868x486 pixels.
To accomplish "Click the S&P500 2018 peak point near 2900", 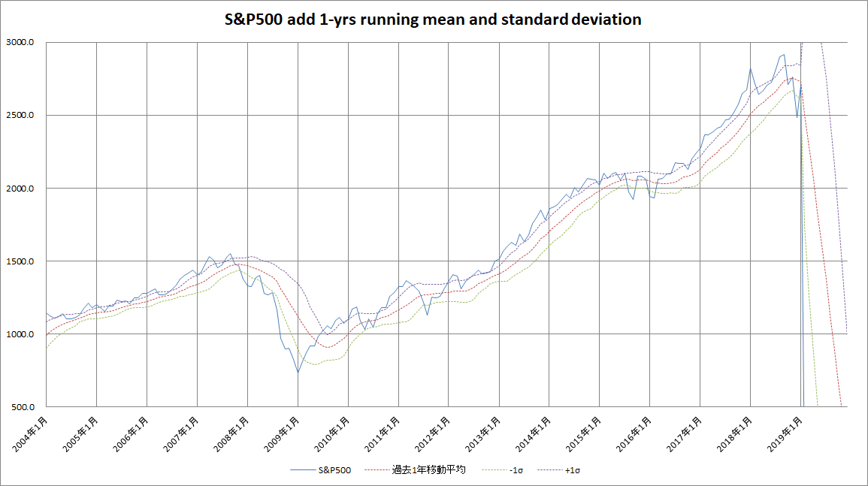I will [x=783, y=55].
